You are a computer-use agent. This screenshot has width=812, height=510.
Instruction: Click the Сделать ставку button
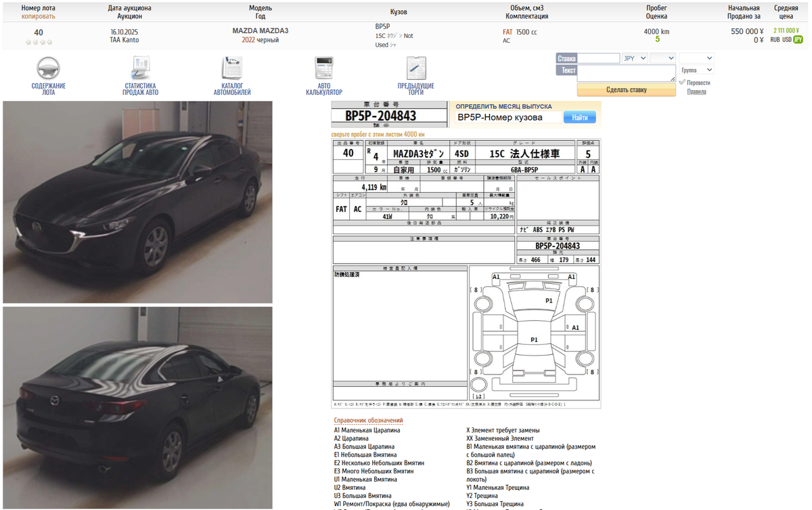(627, 89)
